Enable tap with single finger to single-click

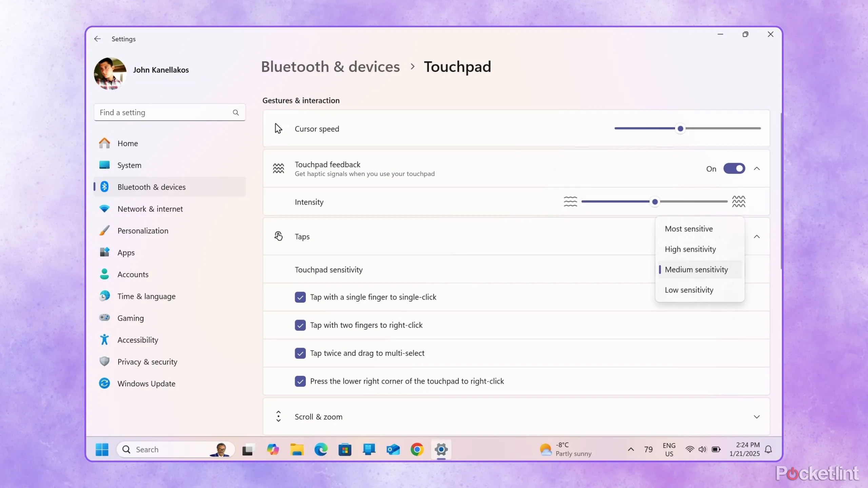[x=300, y=297]
